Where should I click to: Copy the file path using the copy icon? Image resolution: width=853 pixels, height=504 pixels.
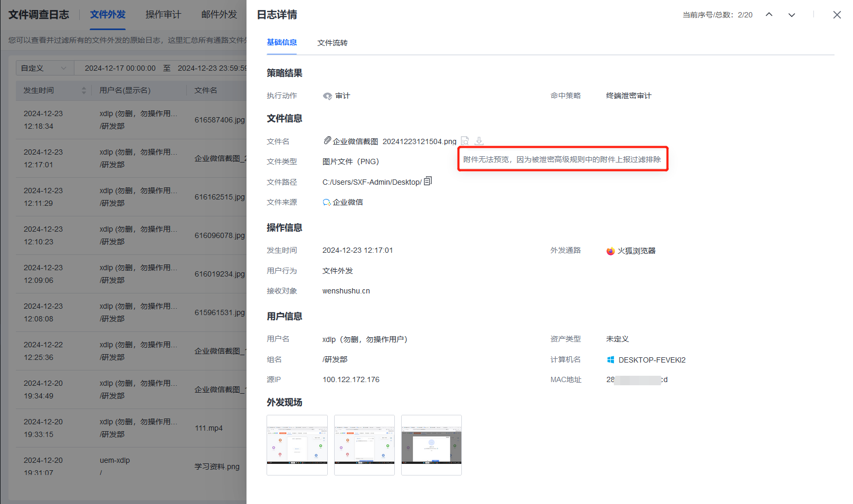click(428, 181)
